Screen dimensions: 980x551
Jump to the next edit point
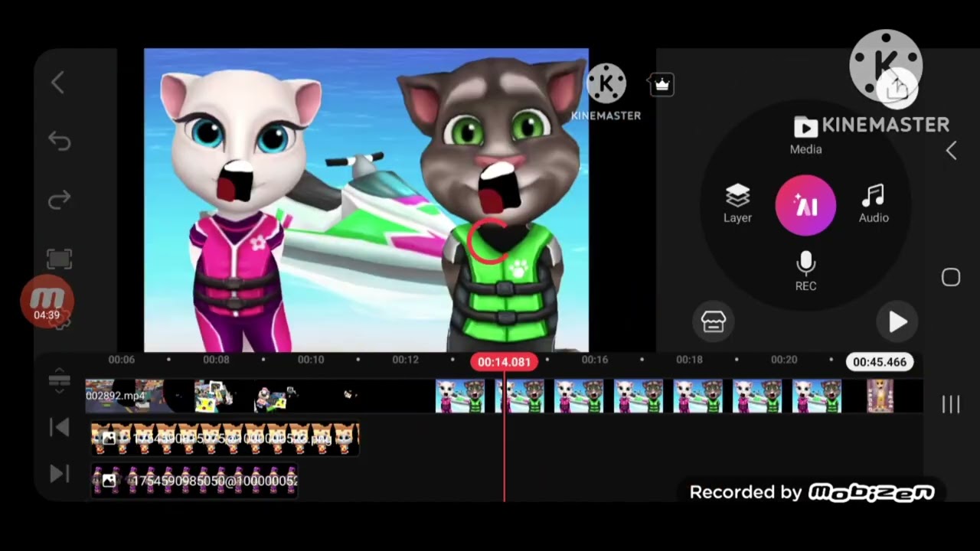[59, 474]
